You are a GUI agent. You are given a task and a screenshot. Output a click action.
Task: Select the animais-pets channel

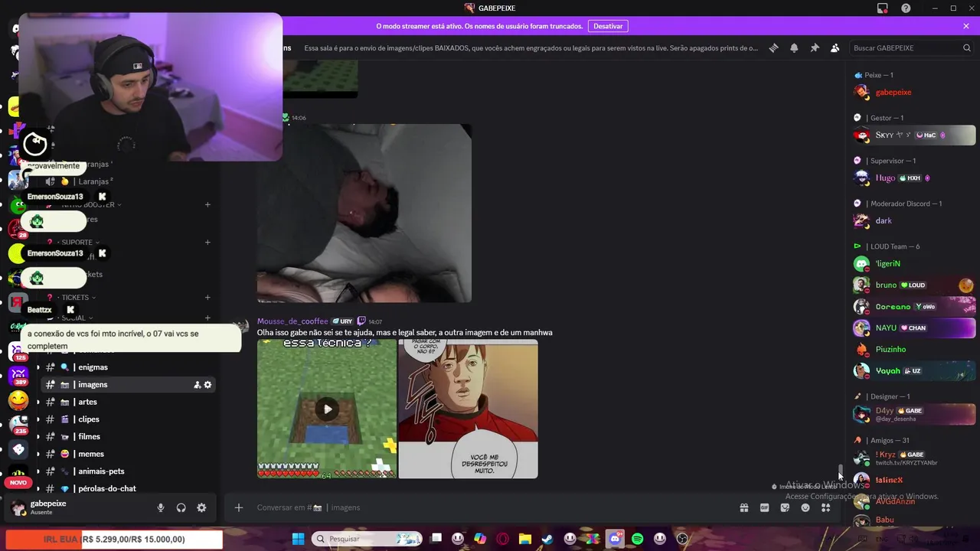click(x=129, y=471)
